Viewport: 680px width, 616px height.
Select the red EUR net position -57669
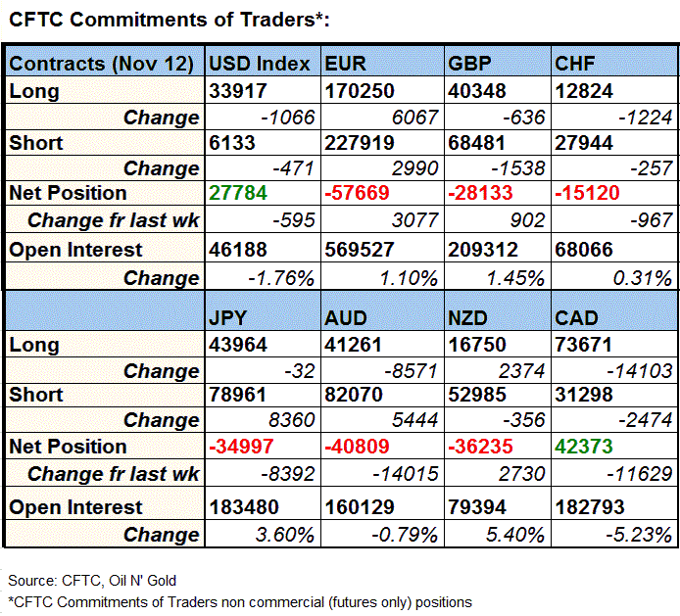pos(357,193)
